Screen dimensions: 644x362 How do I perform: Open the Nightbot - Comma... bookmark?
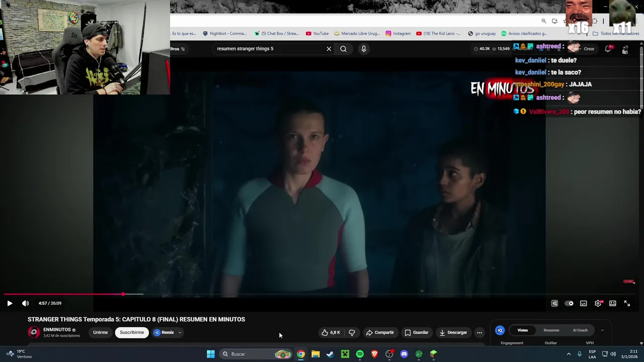point(224,34)
